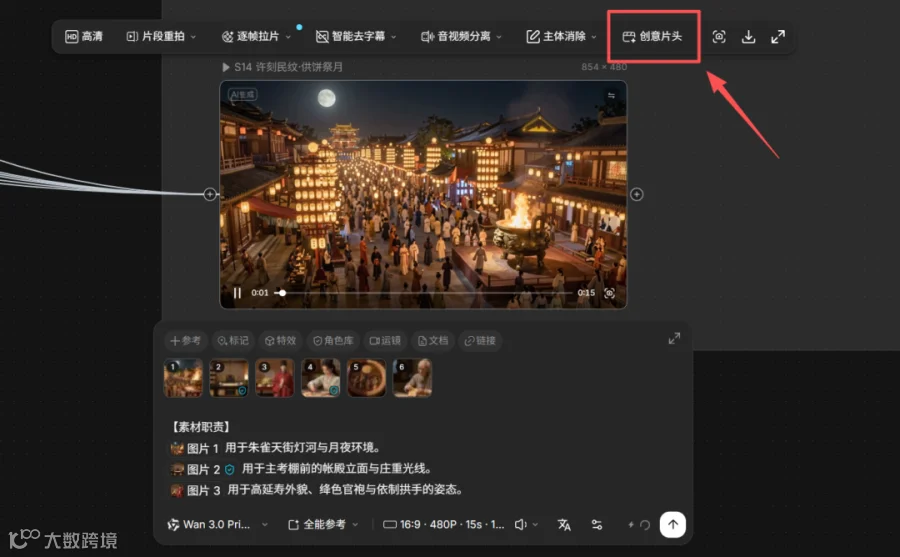900x557 pixels.
Task: Click the screenshot capture icon in top toolbar
Action: [x=719, y=37]
